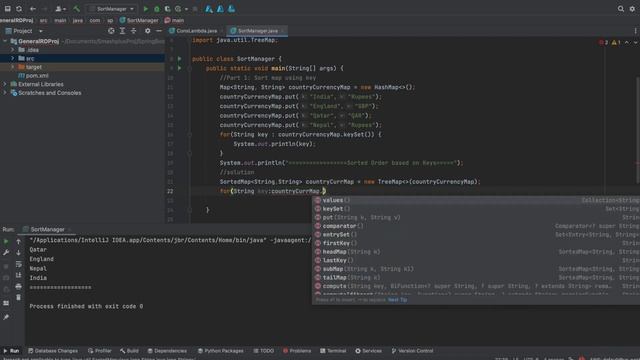Expand the target folder arrow
Viewport: 640px width, 360px height.
point(13,67)
